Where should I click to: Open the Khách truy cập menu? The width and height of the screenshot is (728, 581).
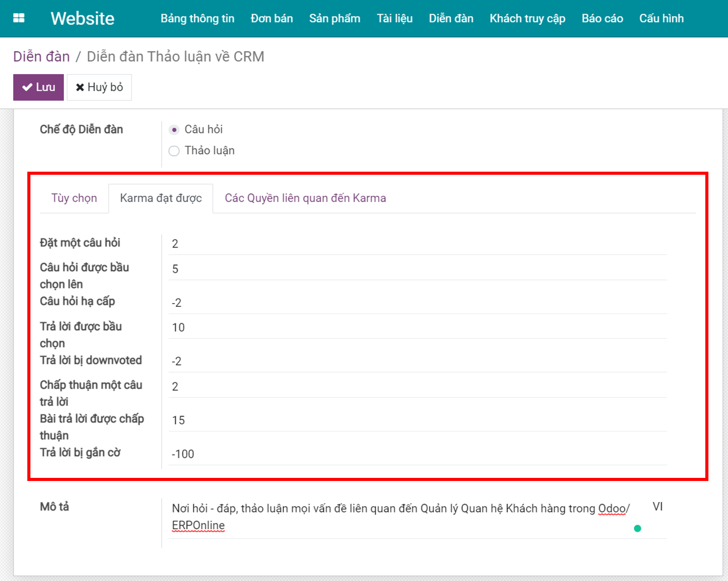tap(527, 19)
